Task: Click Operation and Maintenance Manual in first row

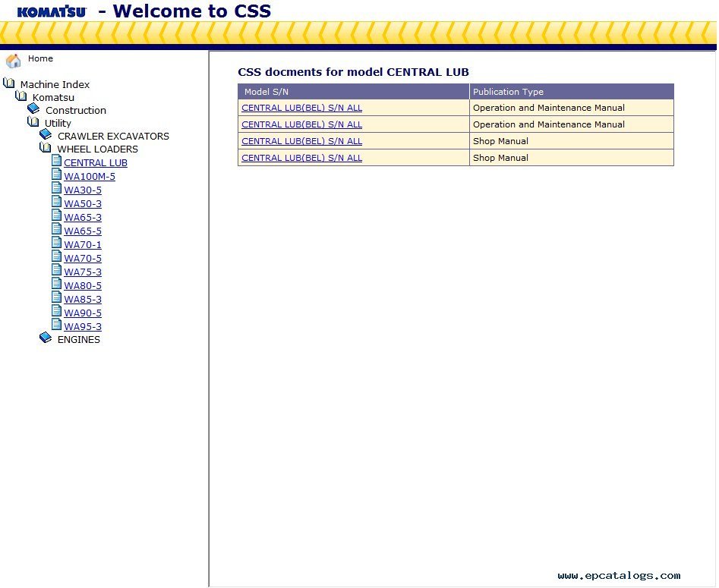Action: click(549, 108)
